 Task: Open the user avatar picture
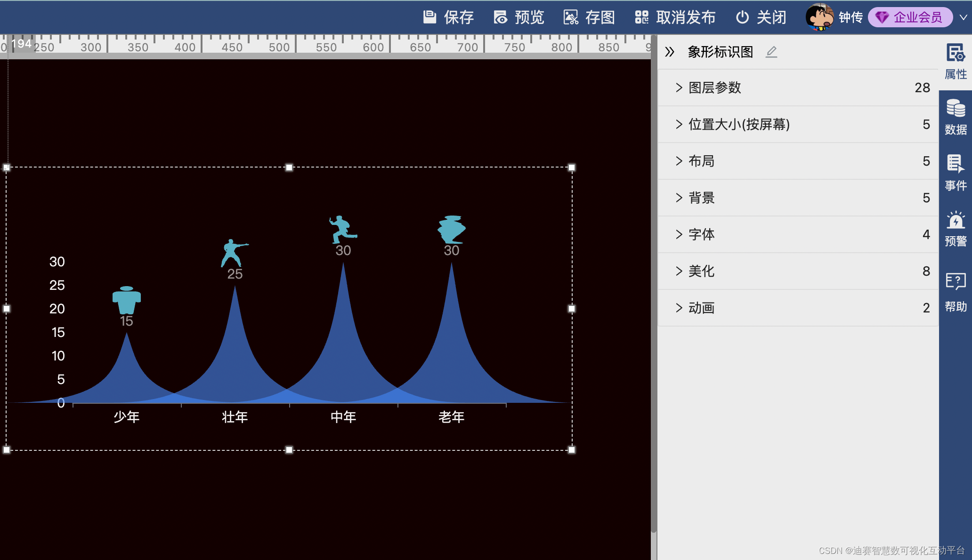[819, 17]
